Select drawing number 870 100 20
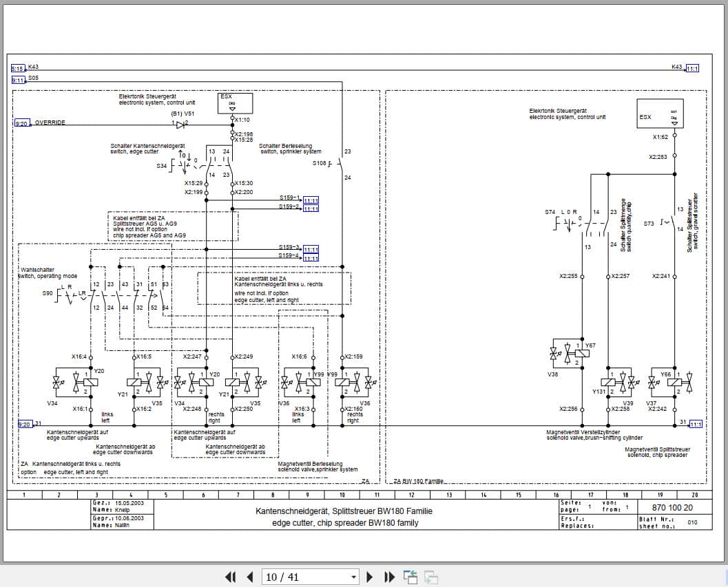Image resolution: width=728 pixels, height=587 pixels. click(x=672, y=508)
